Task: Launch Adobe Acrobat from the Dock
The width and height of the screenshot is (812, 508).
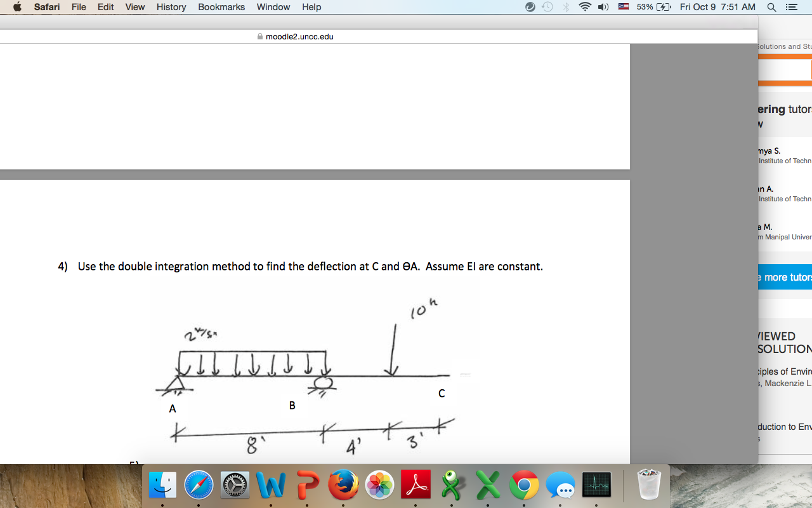Action: tap(416, 485)
